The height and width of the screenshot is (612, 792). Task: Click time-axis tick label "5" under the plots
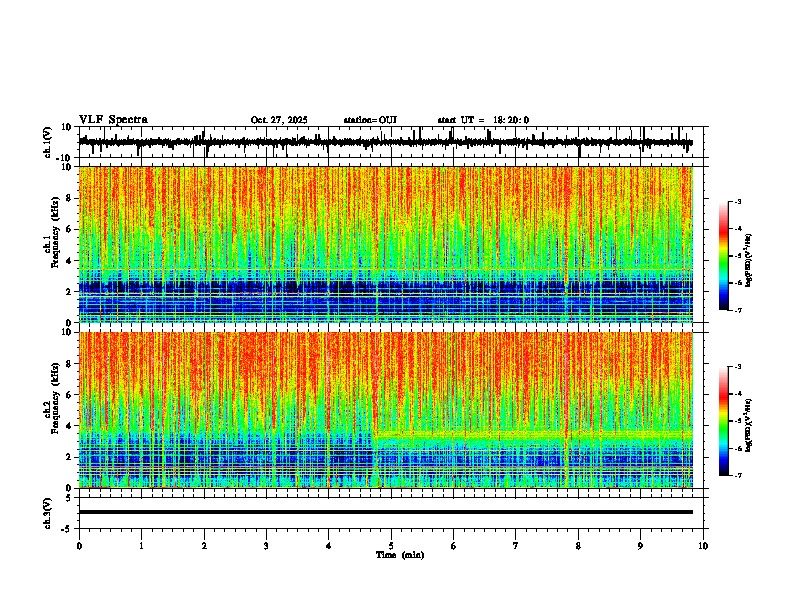[391, 546]
